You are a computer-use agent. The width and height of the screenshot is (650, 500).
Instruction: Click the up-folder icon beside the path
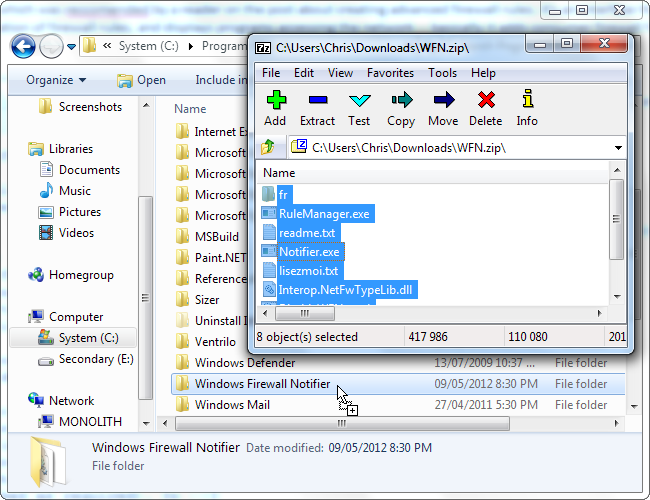(x=269, y=148)
